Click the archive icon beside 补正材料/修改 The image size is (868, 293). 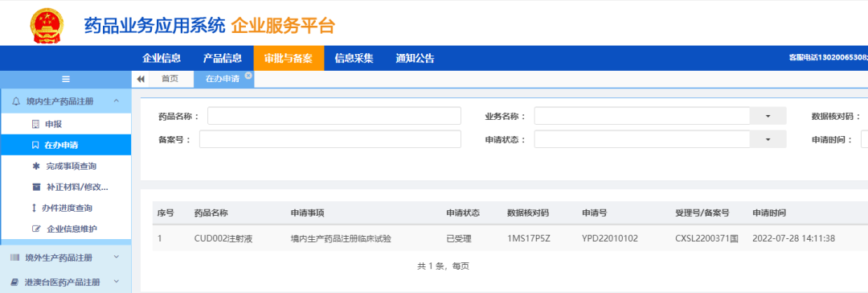pyautogui.click(x=36, y=187)
